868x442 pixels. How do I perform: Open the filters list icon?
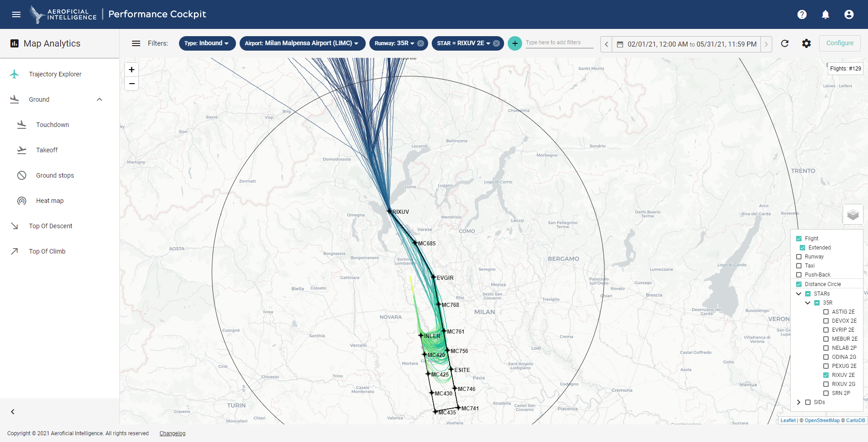click(x=136, y=43)
